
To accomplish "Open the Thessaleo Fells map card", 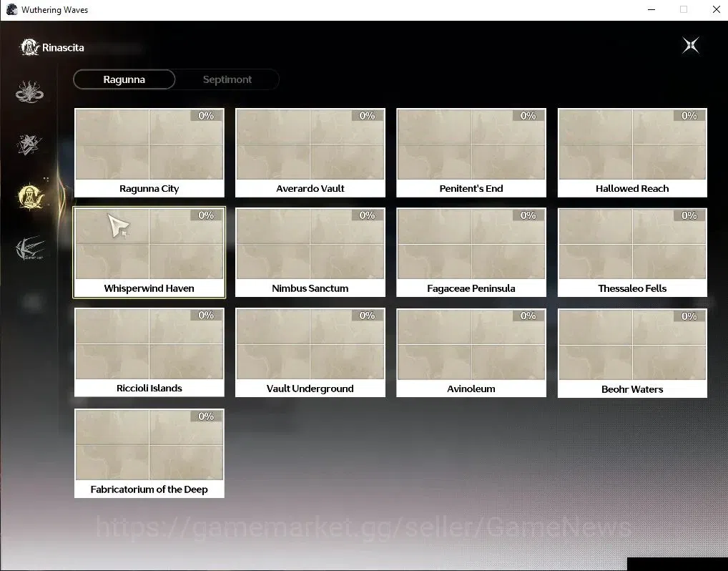I will tap(632, 253).
